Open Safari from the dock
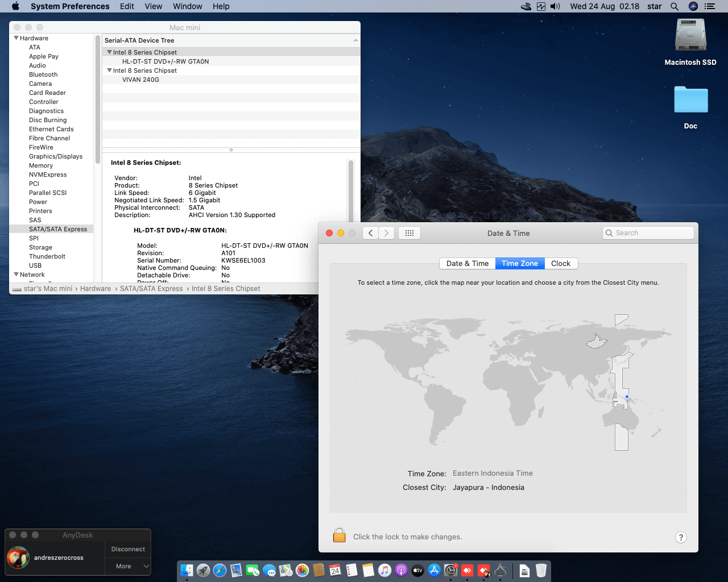 (220, 570)
